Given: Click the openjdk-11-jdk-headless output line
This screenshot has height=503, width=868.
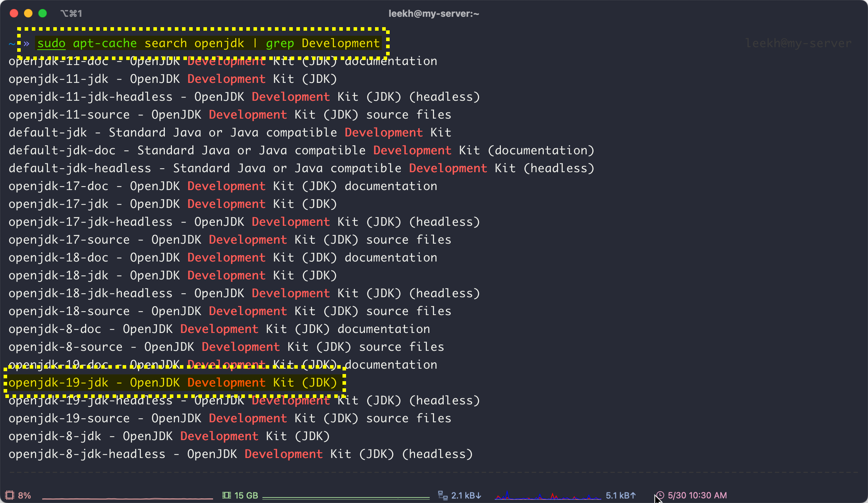Looking at the screenshot, I should tap(244, 97).
